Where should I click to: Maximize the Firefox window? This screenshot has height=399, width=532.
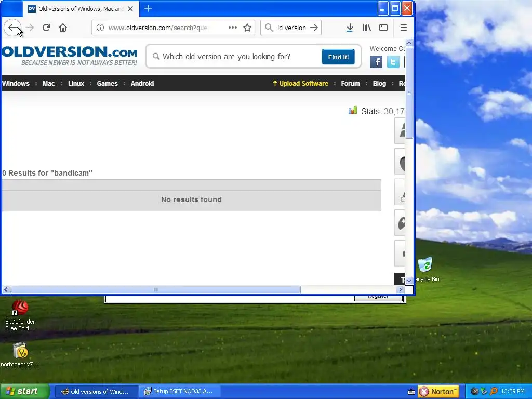point(395,9)
